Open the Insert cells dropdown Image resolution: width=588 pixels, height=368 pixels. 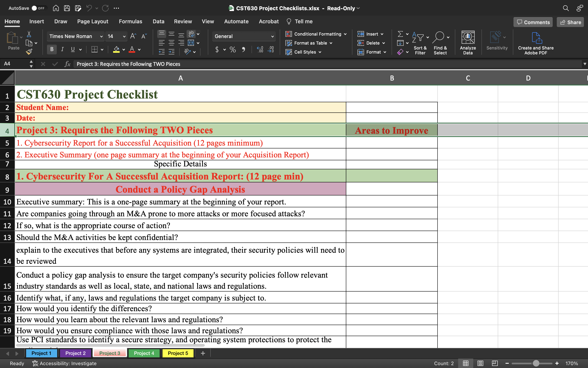tap(382, 34)
